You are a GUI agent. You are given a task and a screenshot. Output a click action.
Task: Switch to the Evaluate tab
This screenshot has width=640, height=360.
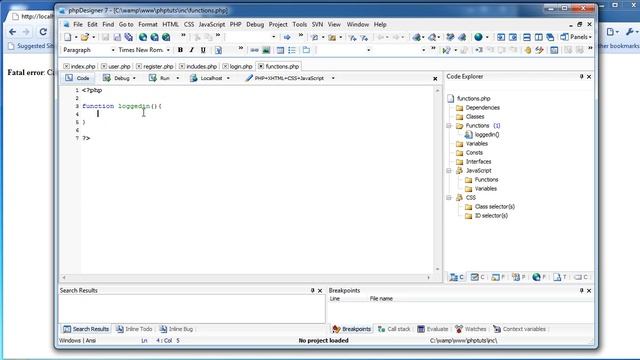[x=433, y=329]
